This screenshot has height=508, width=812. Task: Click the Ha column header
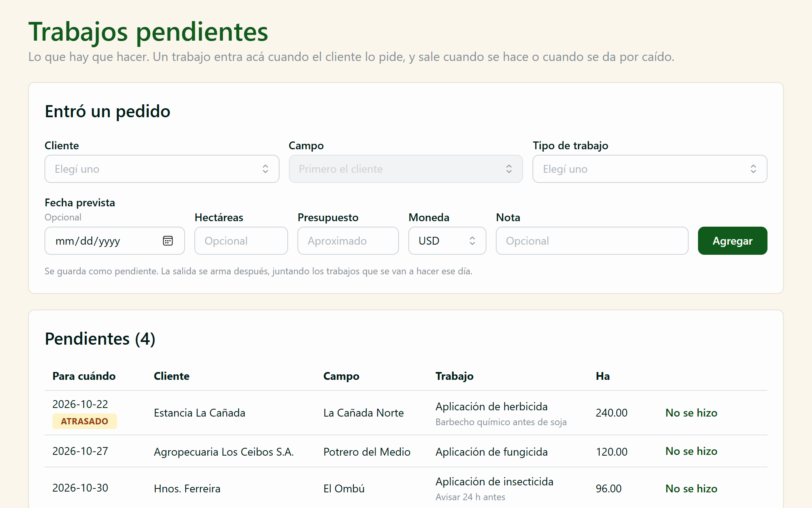(x=603, y=376)
